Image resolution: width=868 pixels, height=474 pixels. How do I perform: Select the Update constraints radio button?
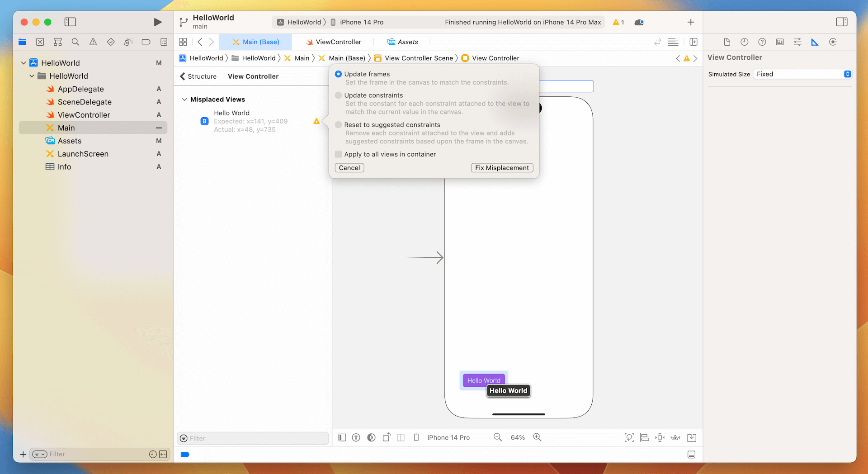(338, 95)
